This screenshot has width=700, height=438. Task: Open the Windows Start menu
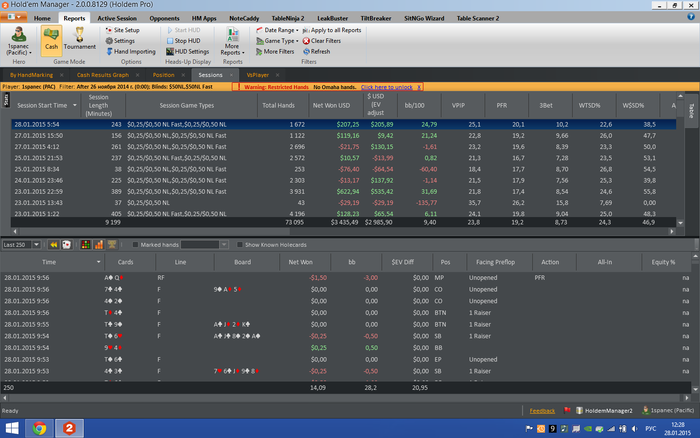[12, 429]
